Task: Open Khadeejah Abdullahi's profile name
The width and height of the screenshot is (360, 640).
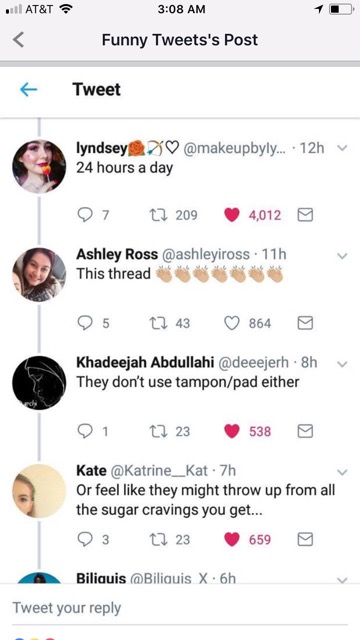Action: pyautogui.click(x=145, y=362)
